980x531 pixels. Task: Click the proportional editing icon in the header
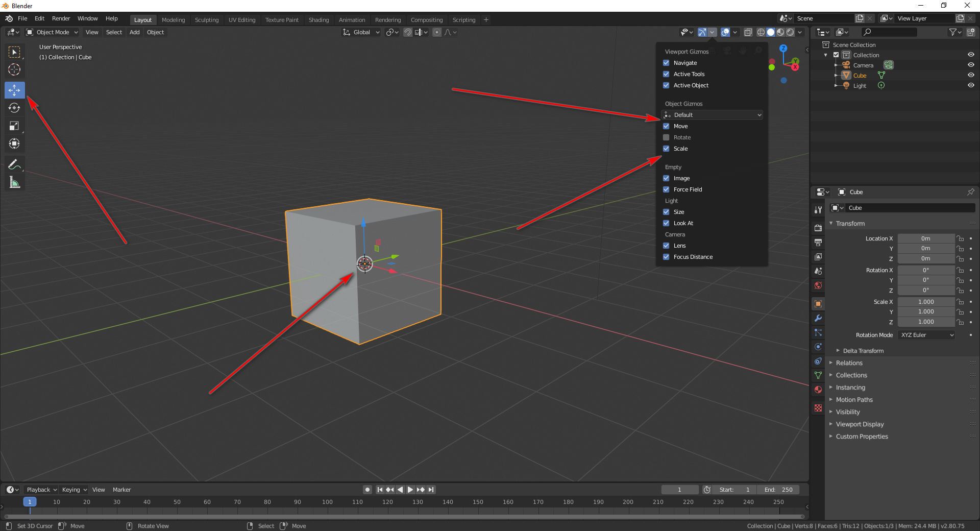tap(437, 32)
